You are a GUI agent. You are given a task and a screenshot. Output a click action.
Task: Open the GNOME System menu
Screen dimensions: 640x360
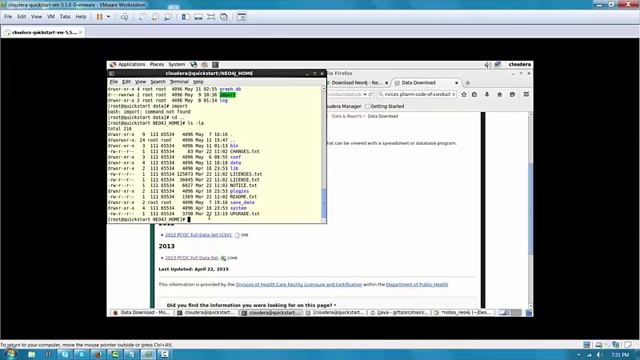click(177, 64)
